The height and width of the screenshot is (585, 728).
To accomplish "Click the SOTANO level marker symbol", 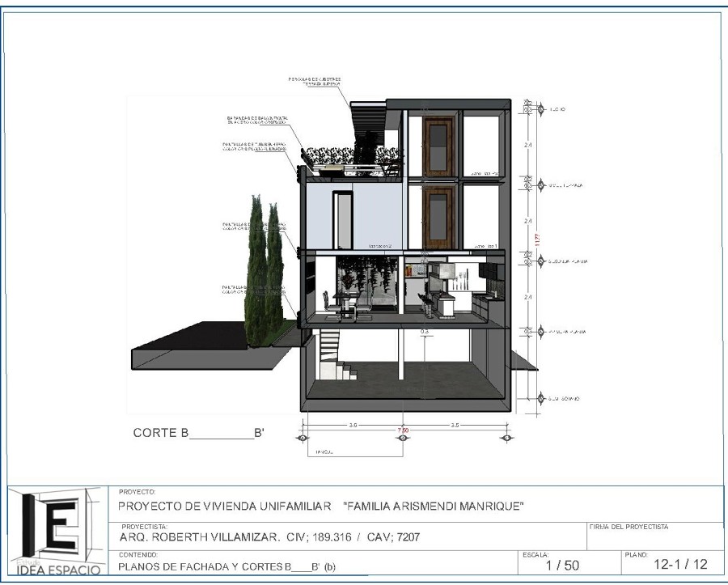I will (540, 398).
